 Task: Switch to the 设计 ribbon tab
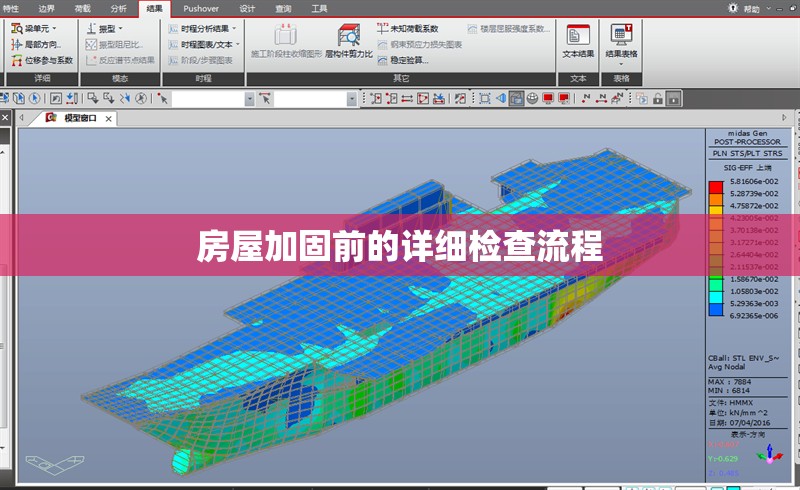pyautogui.click(x=247, y=8)
